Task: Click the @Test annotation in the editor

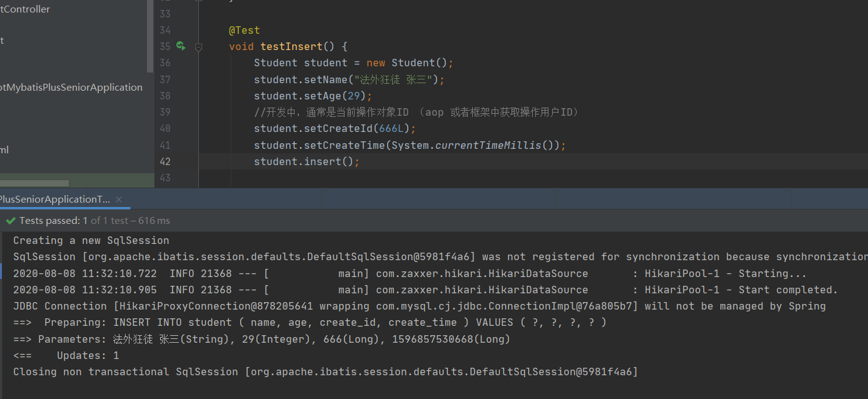Action: (x=245, y=30)
